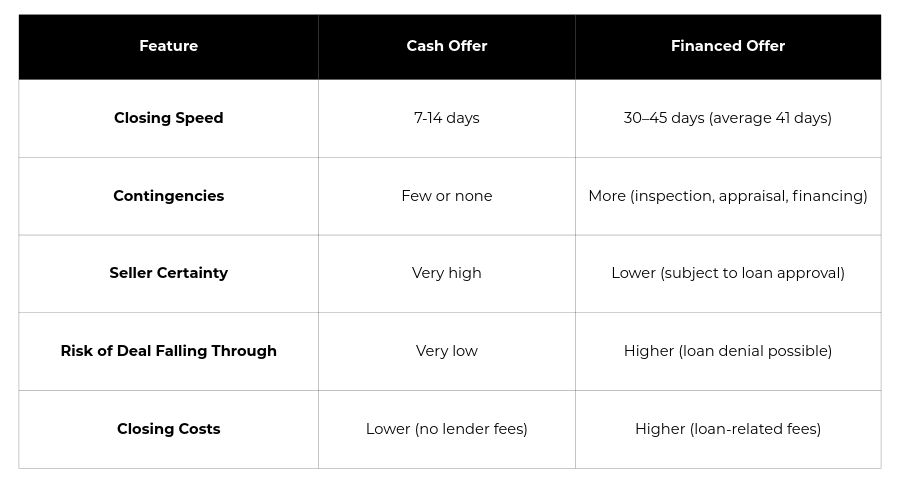Select Risk of Deal Falling Through label
Screen dimensions: 900x500
point(168,351)
